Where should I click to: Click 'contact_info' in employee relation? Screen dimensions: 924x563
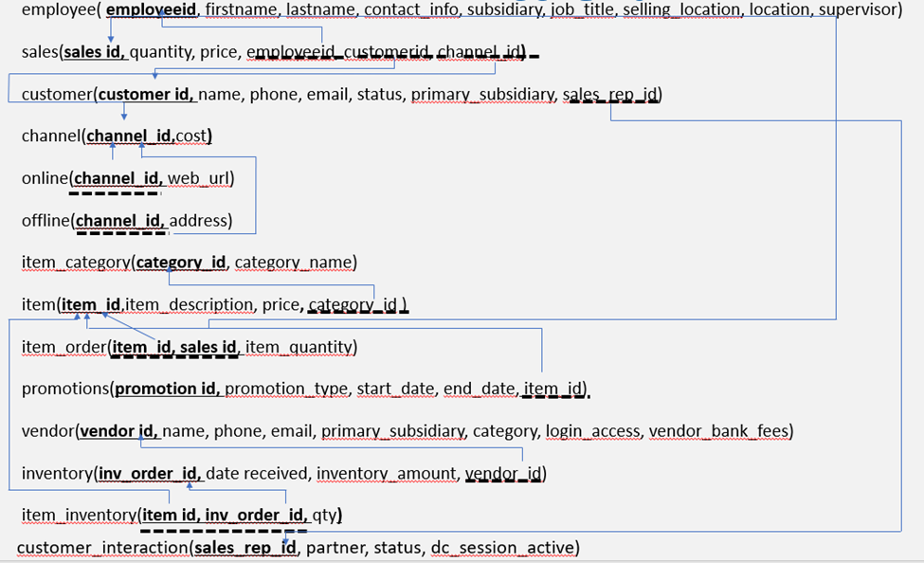point(413,10)
